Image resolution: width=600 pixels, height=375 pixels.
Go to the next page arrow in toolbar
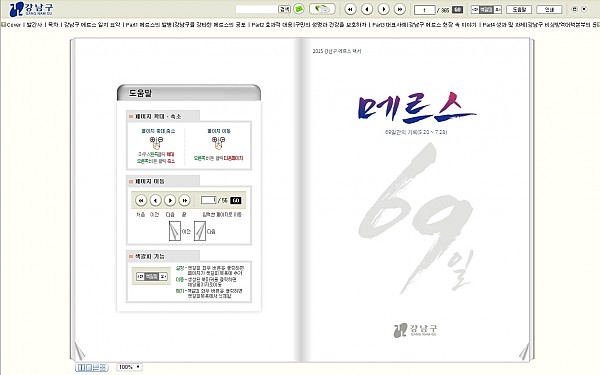click(383, 9)
